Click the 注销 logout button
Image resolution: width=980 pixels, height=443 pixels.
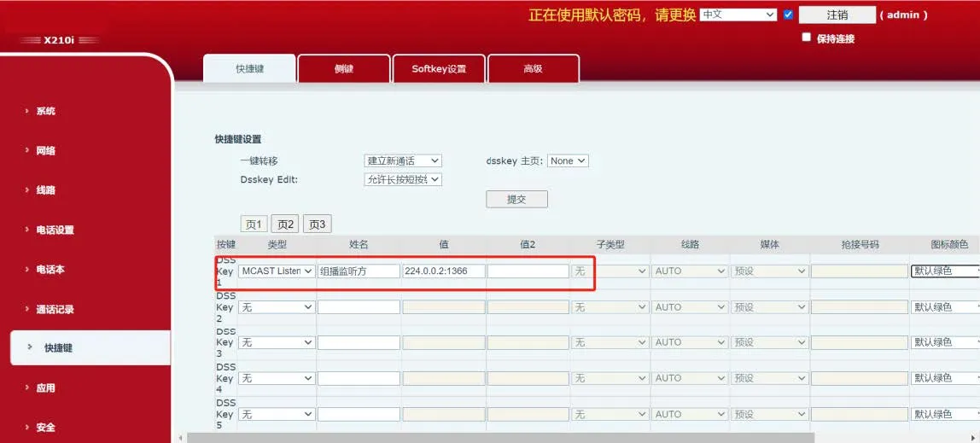(837, 15)
